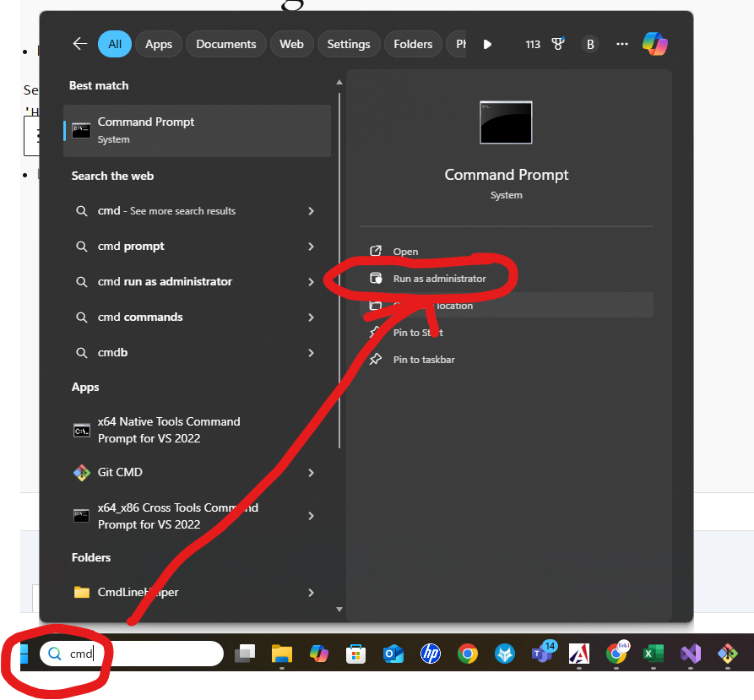Expand the CmdLineHelper folder result chevron

click(x=311, y=593)
